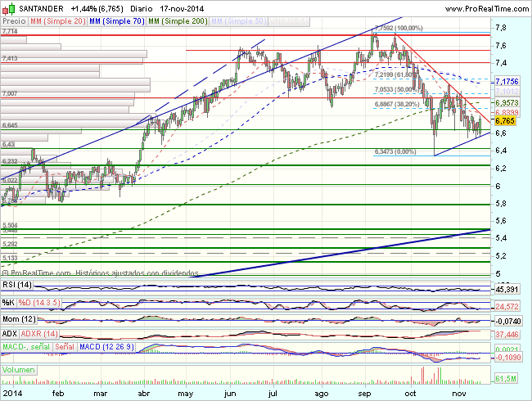Screen dimensions: 532x401
Task: Click the Precio indicator label
Action: tap(14, 19)
